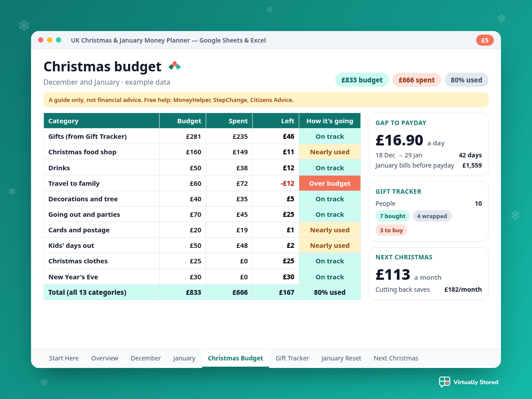Open the Start Here tab
The width and height of the screenshot is (532, 399).
pyautogui.click(x=64, y=358)
